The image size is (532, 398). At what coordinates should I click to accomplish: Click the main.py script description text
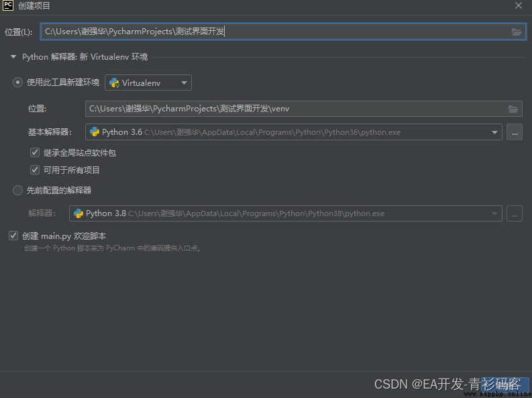click(112, 248)
